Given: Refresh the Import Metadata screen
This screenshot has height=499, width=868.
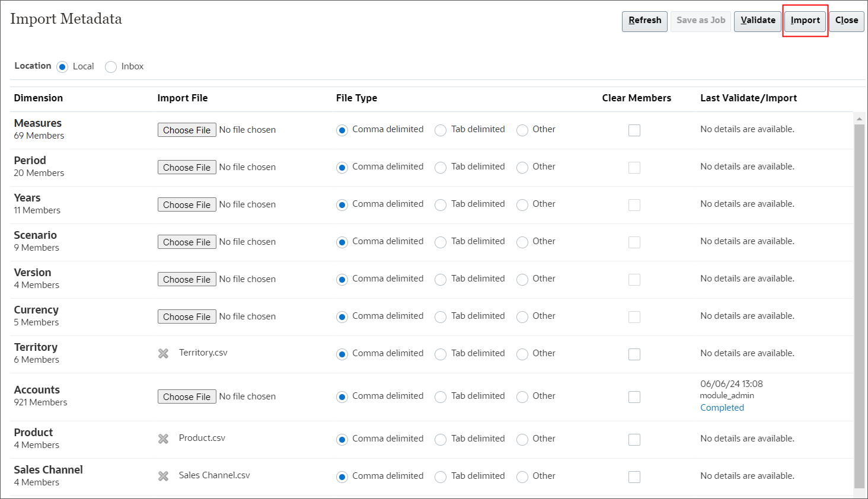Looking at the screenshot, I should click(644, 21).
